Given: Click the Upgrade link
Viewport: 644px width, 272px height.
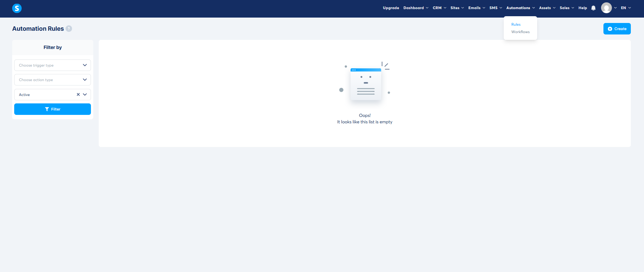Looking at the screenshot, I should [x=391, y=8].
